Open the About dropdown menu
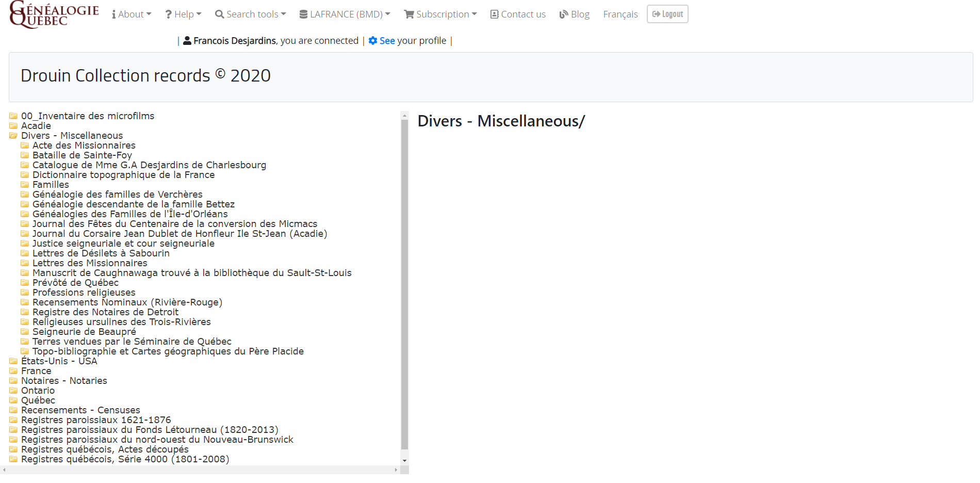The image size is (980, 483). pyautogui.click(x=132, y=14)
